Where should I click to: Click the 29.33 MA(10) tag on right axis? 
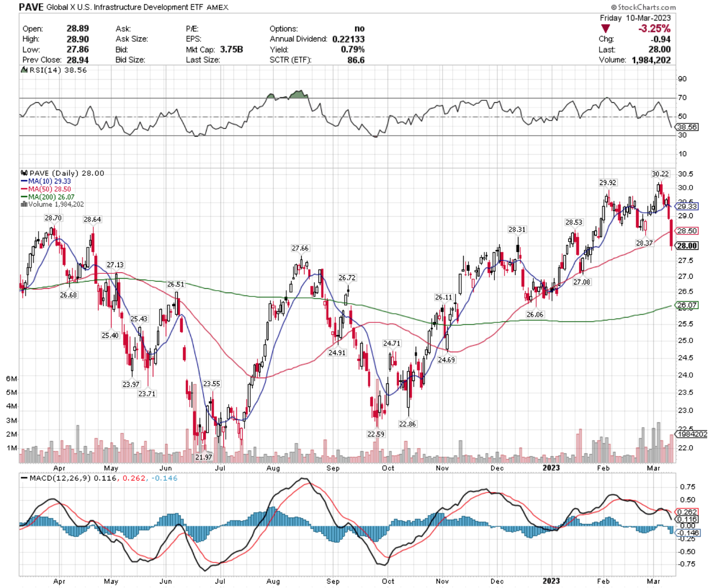point(687,207)
